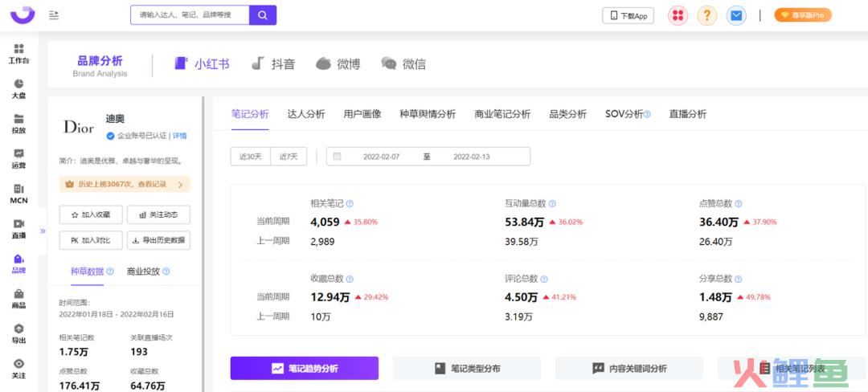Open MCN in the left sidebar
868x392 pixels.
pos(18,194)
